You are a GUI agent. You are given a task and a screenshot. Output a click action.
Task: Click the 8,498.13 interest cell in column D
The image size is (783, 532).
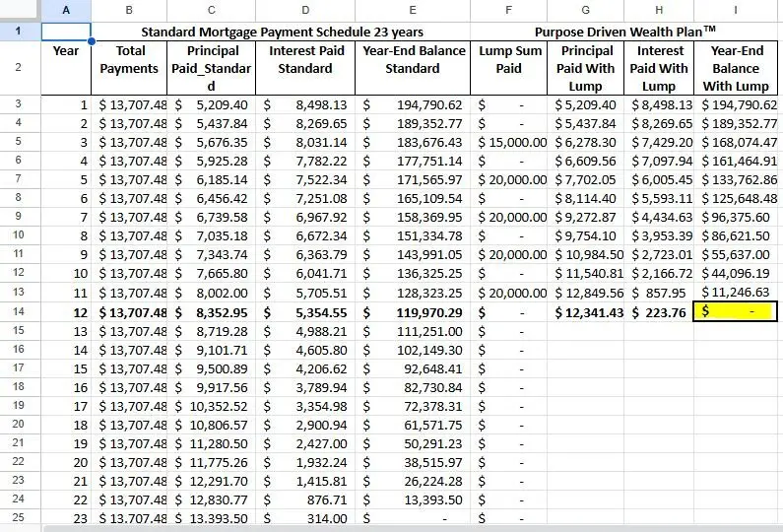click(305, 104)
